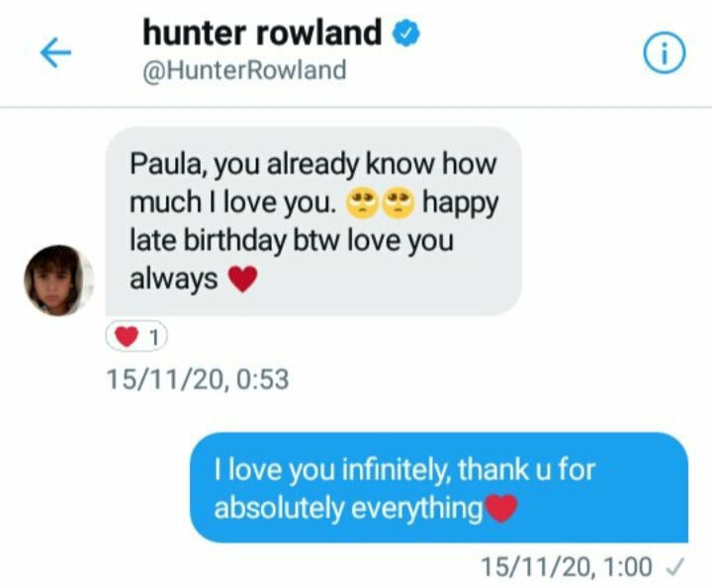
Task: Go back using the blue arrow
Action: 55,52
